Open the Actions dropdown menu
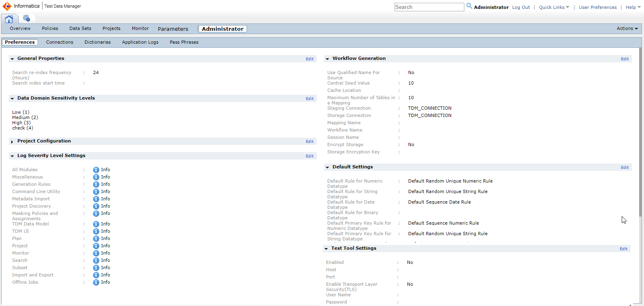The height and width of the screenshot is (306, 644). tap(627, 28)
